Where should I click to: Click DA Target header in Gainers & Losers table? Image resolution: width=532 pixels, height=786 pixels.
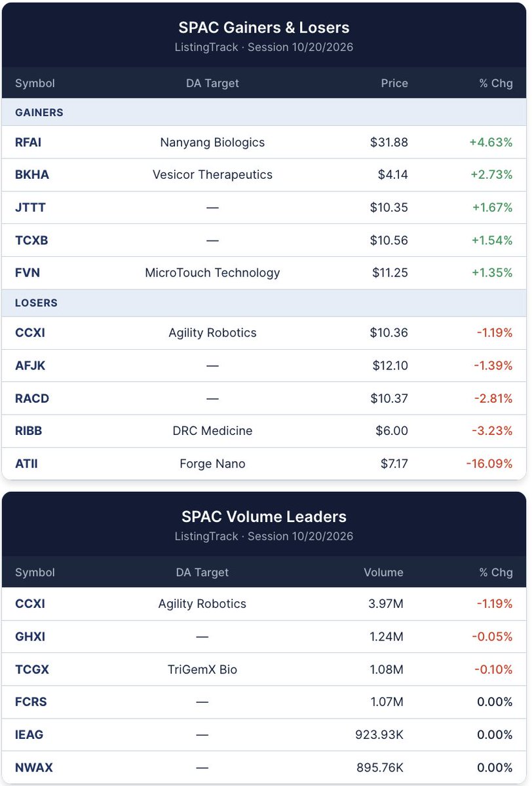click(212, 83)
